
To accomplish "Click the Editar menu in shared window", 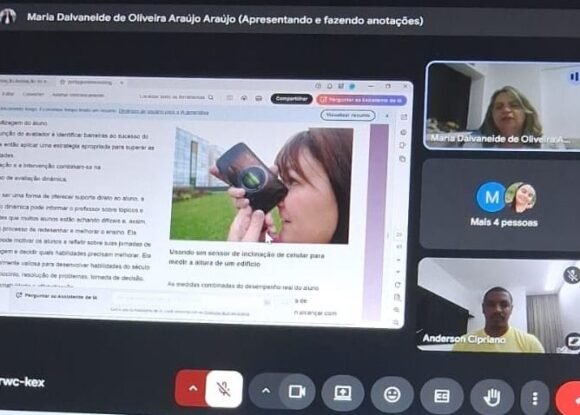I will pos(7,94).
